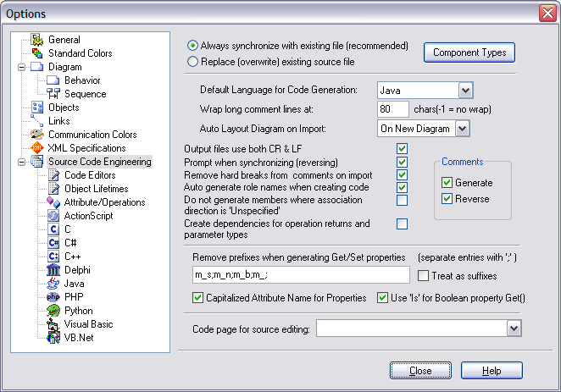Toggle Remove hard breaks from comments checkbox
The height and width of the screenshot is (392, 561).
pos(403,174)
